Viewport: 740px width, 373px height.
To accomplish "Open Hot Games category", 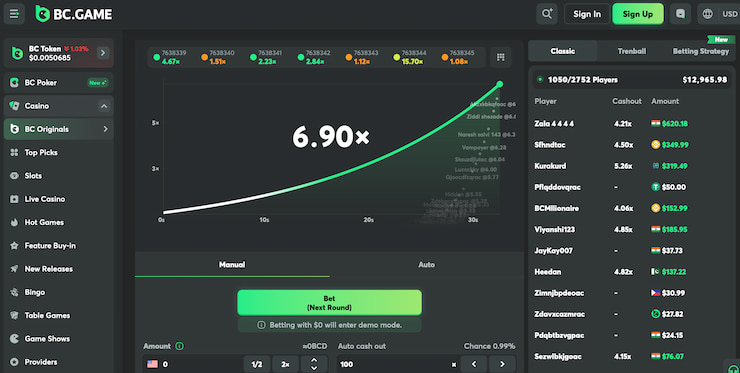I will [59, 222].
